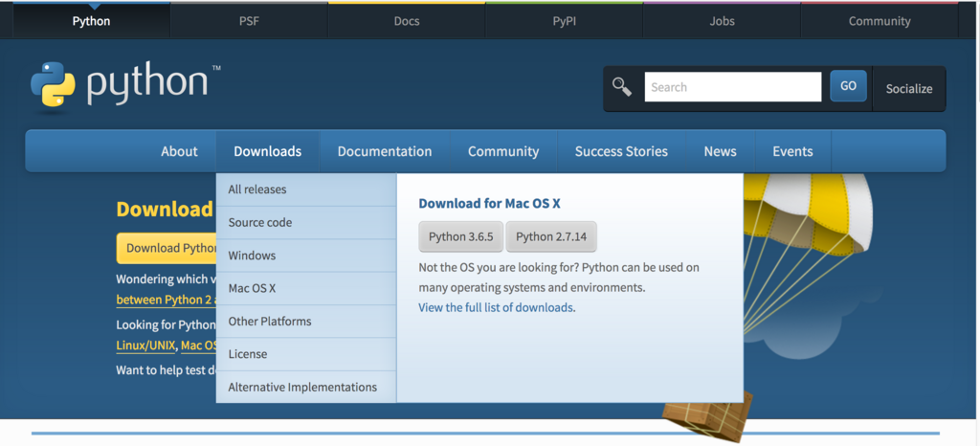
Task: Open the 'between Python 2' link
Action: pos(167,300)
